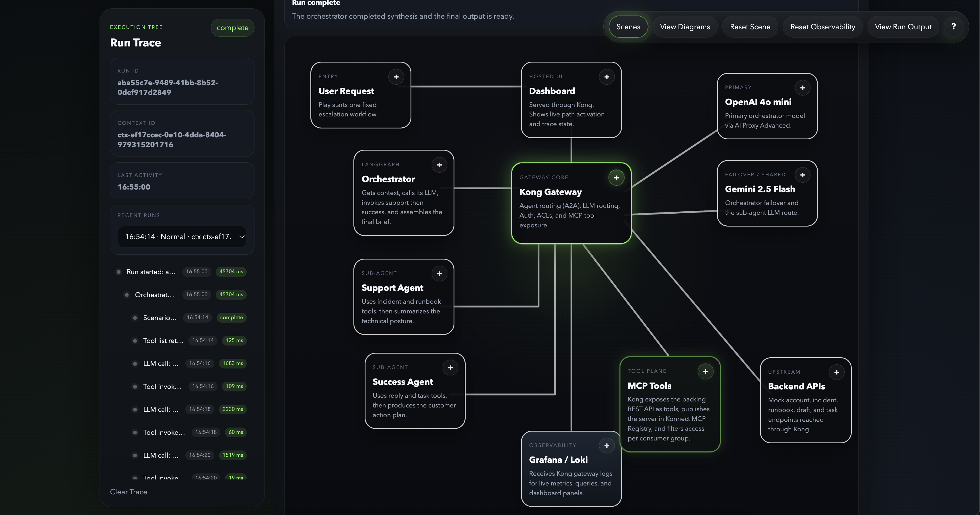Expand the Dashboard node plus icon

[607, 77]
